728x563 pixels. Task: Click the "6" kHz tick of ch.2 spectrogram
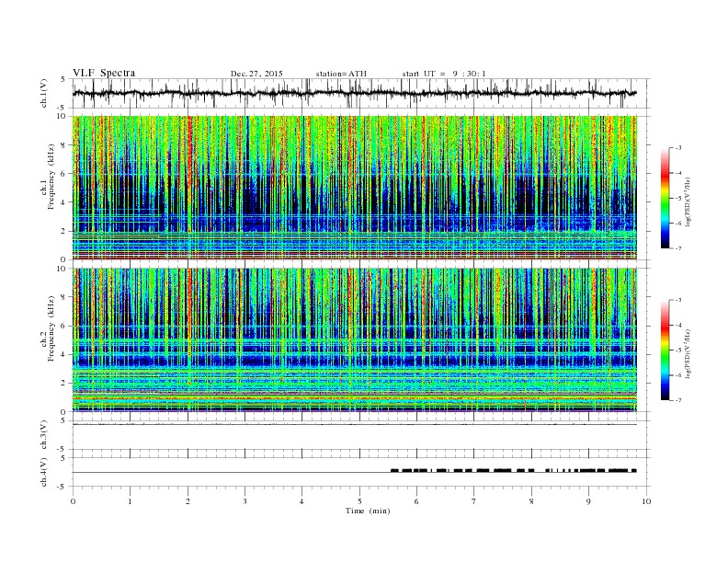coord(64,326)
